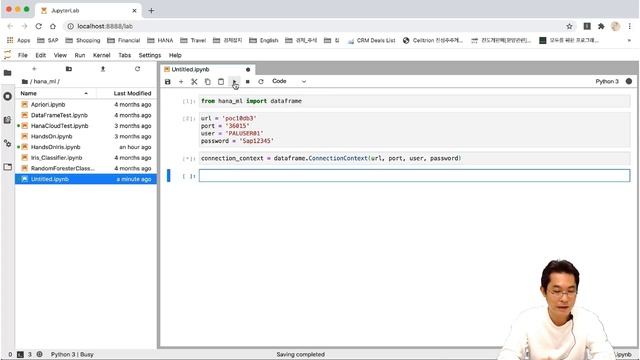Open the HANA bookmarks folder

[x=160, y=40]
